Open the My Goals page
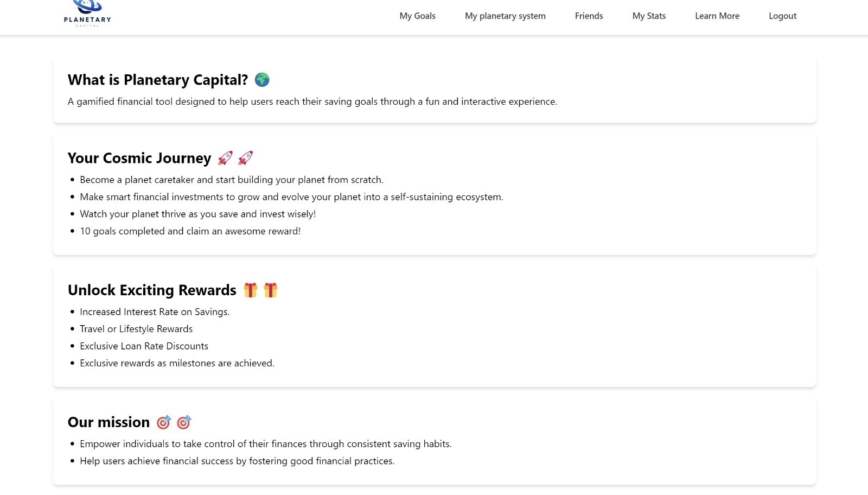The width and height of the screenshot is (868, 495). point(417,16)
